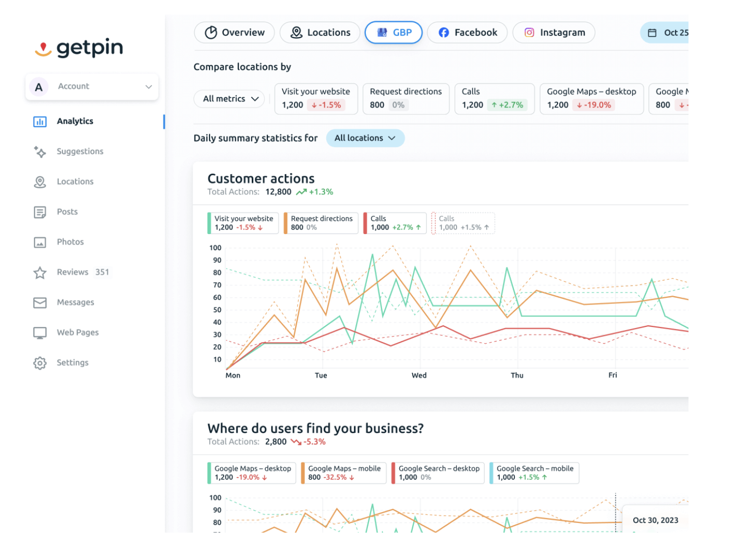
Task: Open the All metrics dropdown
Action: click(x=230, y=99)
